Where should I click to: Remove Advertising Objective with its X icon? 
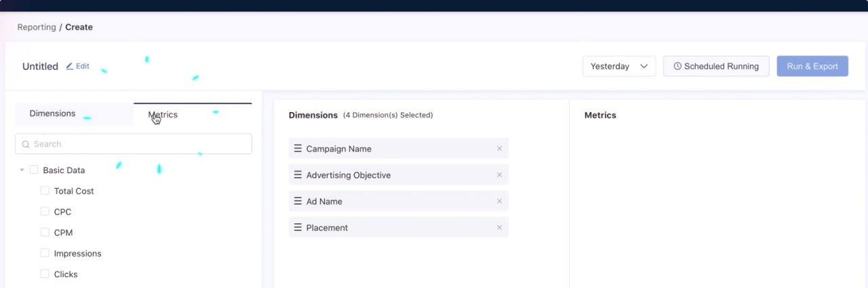[x=500, y=175]
